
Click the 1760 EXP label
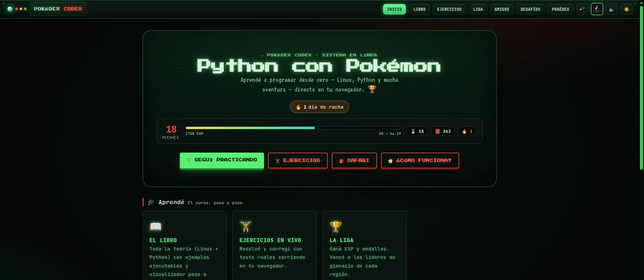[194, 133]
